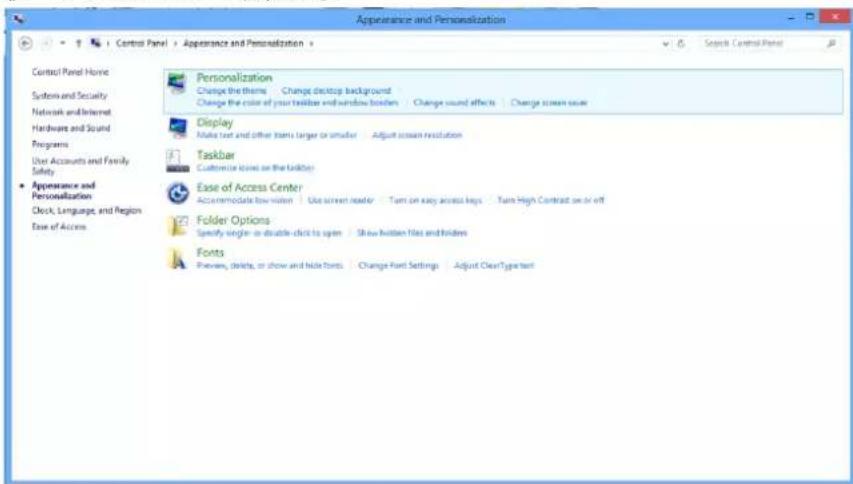Click Accommodate low vision

(x=245, y=200)
